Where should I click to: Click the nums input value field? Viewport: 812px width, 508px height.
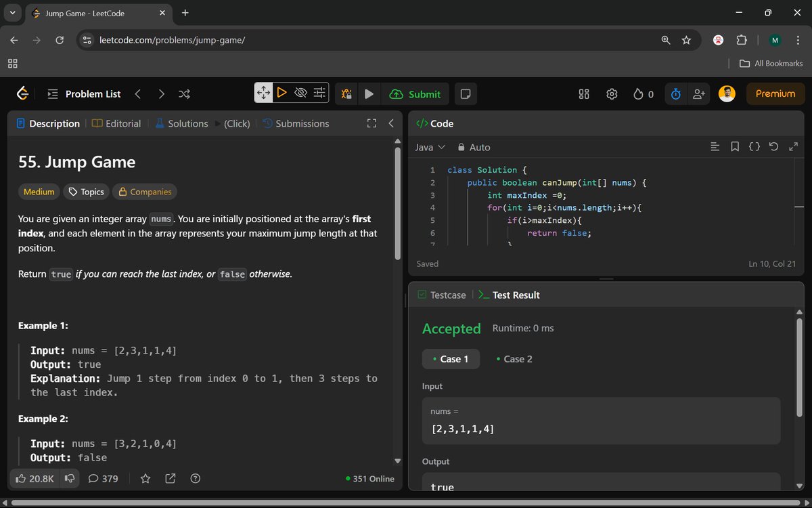(x=601, y=421)
